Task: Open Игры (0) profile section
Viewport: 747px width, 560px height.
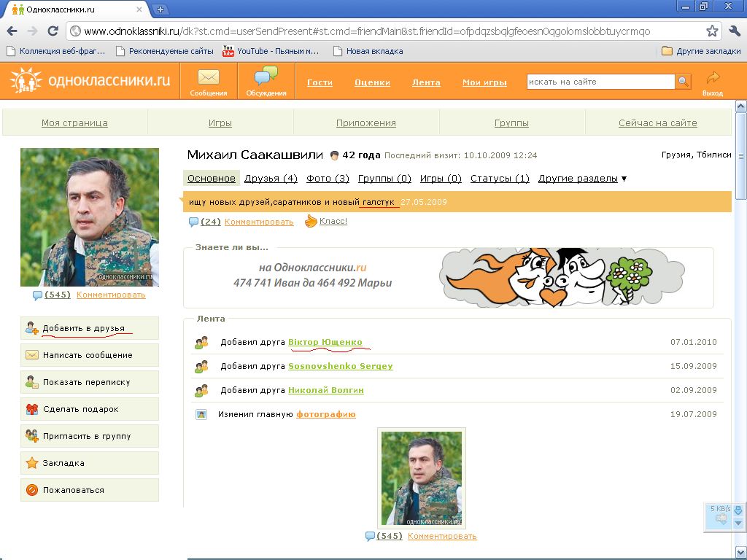Action: (441, 179)
